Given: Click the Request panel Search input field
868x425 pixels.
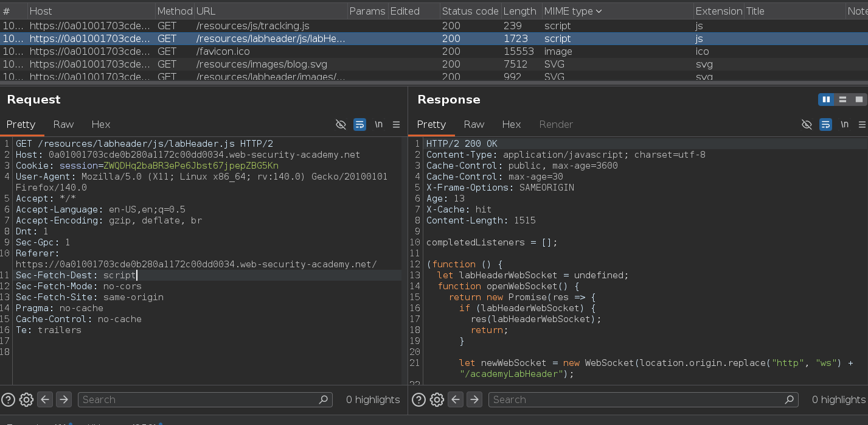Looking at the screenshot, I should click(x=205, y=399).
